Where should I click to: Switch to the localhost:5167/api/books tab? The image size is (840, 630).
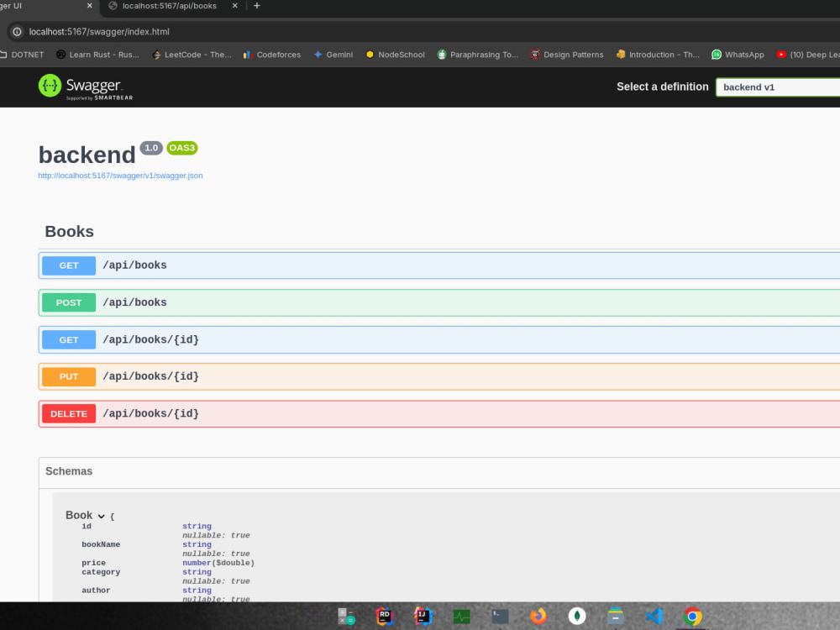point(168,7)
